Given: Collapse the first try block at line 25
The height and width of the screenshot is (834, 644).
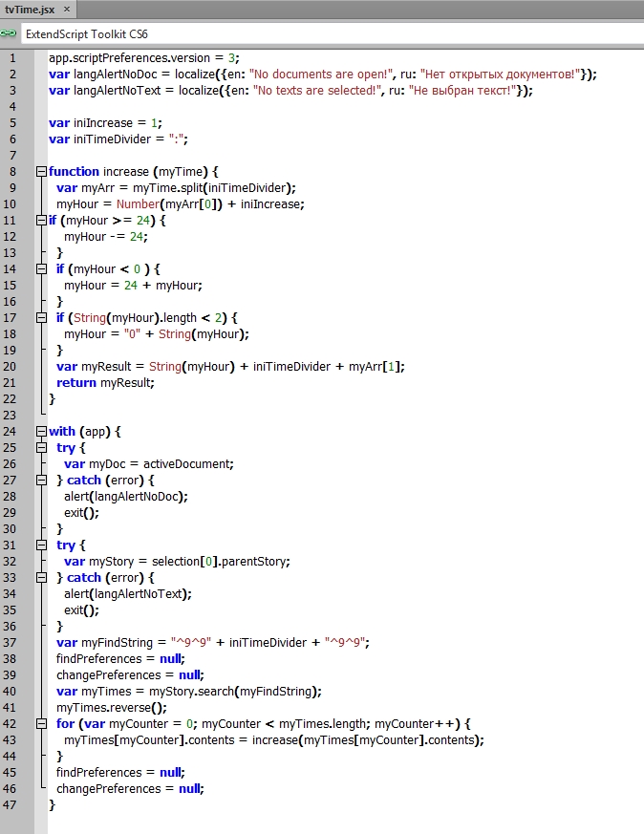Looking at the screenshot, I should coord(41,448).
